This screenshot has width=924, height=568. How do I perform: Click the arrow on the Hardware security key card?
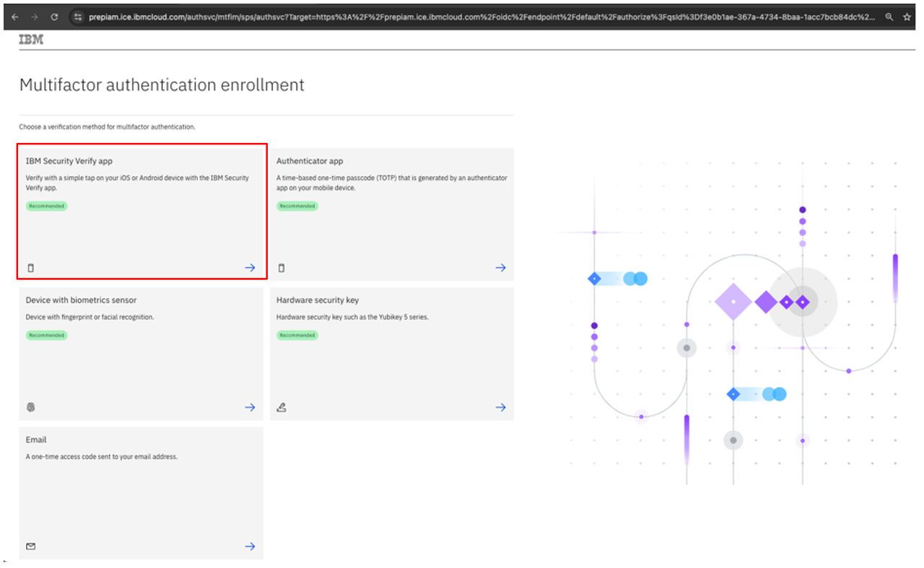(x=500, y=407)
